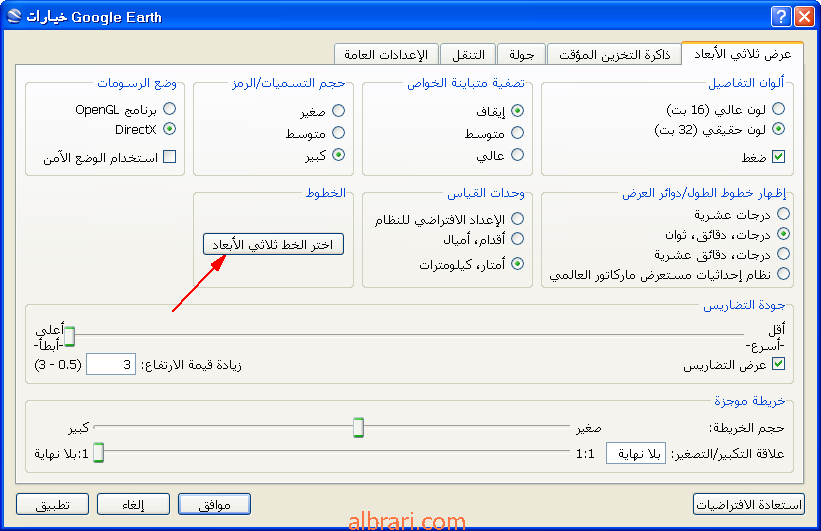The image size is (821, 531).
Task: Click the overview map size slider handle
Action: 358,427
